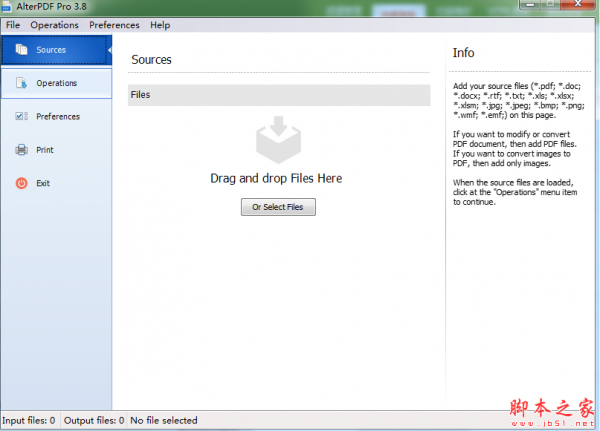Click the Print printer icon in sidebar
This screenshot has width=600, height=431.
21,149
